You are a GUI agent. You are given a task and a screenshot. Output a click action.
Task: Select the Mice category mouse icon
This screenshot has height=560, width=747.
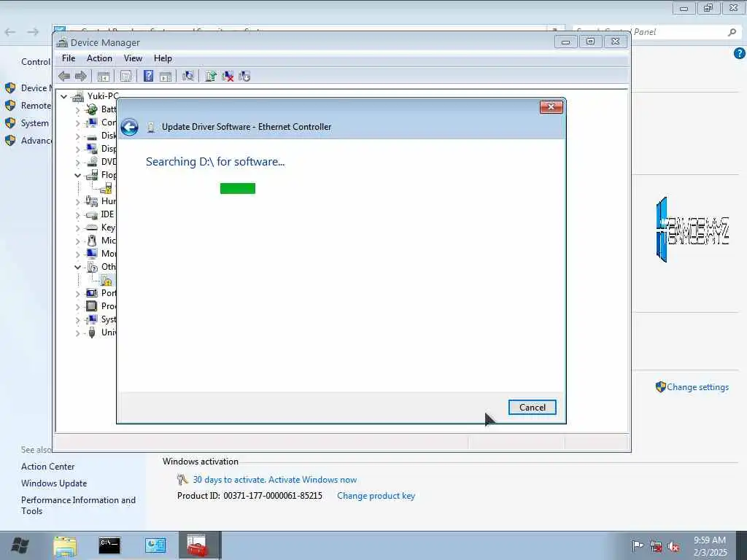coord(91,241)
